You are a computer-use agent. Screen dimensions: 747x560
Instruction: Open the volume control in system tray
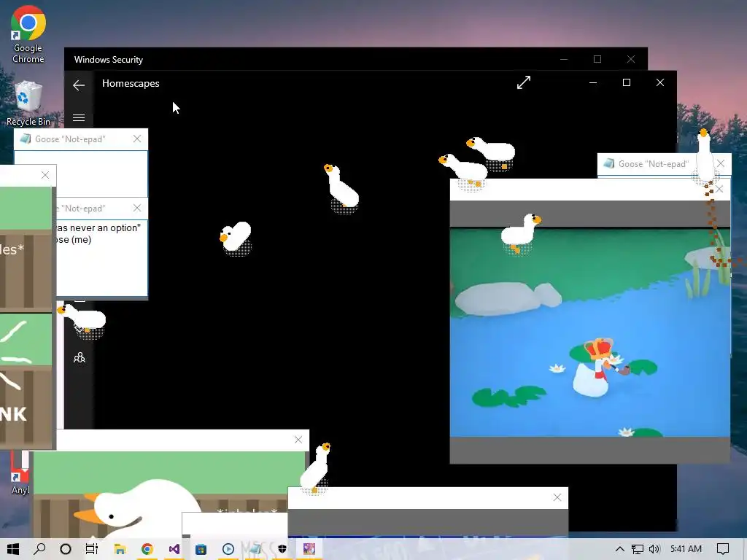[654, 549]
